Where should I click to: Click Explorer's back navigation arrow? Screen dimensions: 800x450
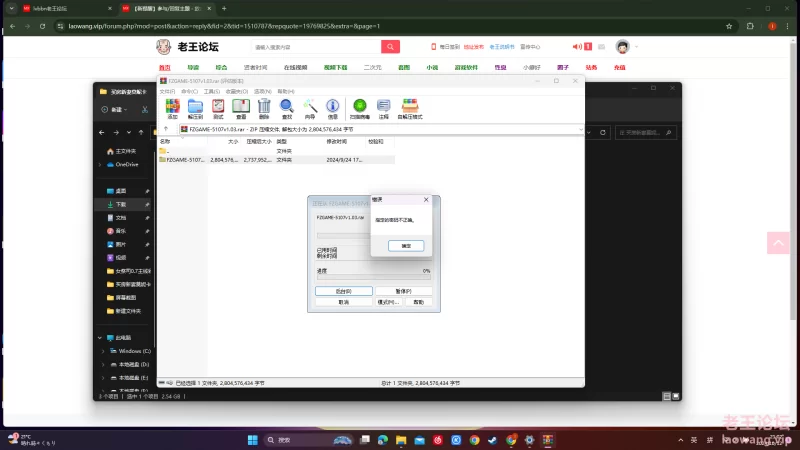[102, 132]
